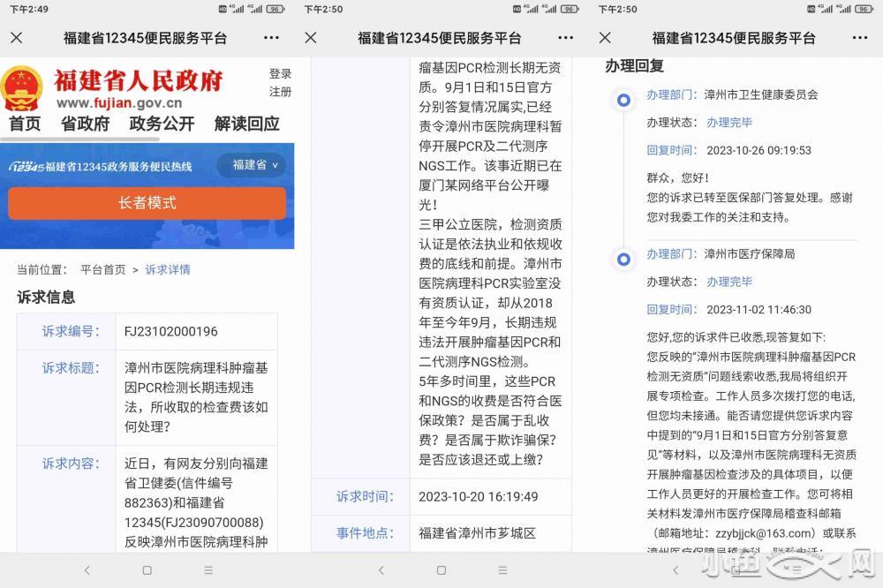Image resolution: width=883 pixels, height=588 pixels.
Task: Enable 长者模式 elder mode
Action: [147, 203]
